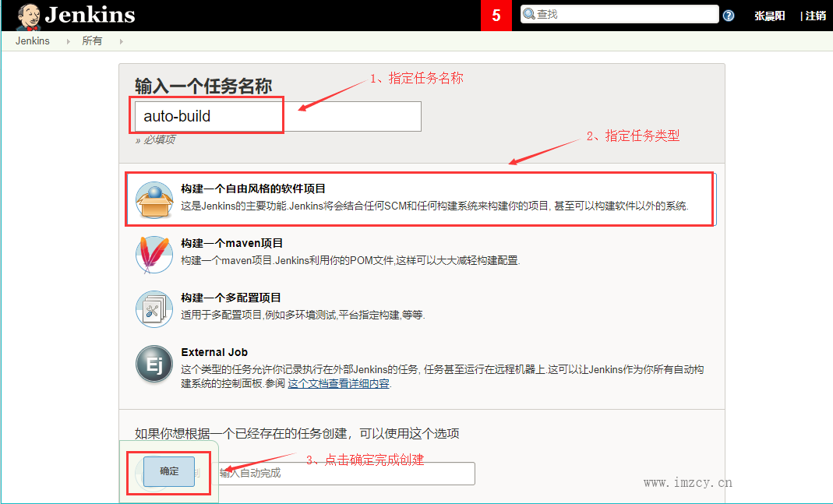Open the 所有 breadcrumb item
833x504 pixels.
pos(92,41)
